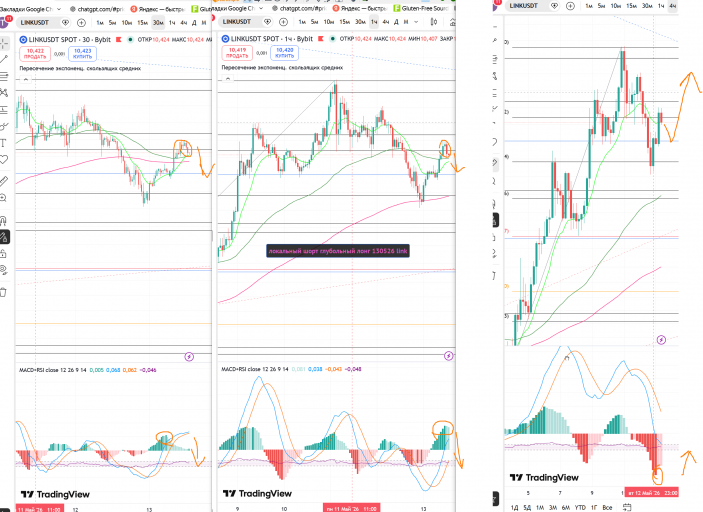The width and height of the screenshot is (703, 512).
Task: Click lightning icon in left chart
Action: [x=189, y=357]
